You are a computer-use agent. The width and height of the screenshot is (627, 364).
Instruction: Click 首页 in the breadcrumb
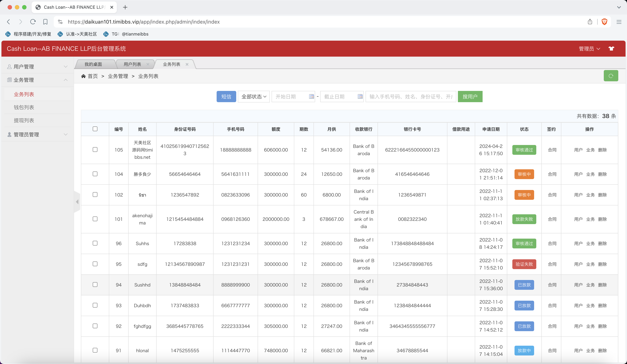(x=93, y=76)
